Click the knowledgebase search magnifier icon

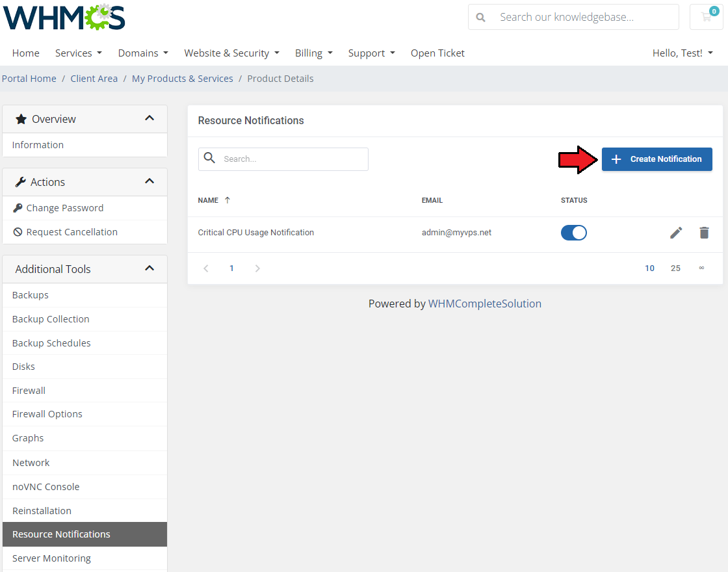(481, 18)
